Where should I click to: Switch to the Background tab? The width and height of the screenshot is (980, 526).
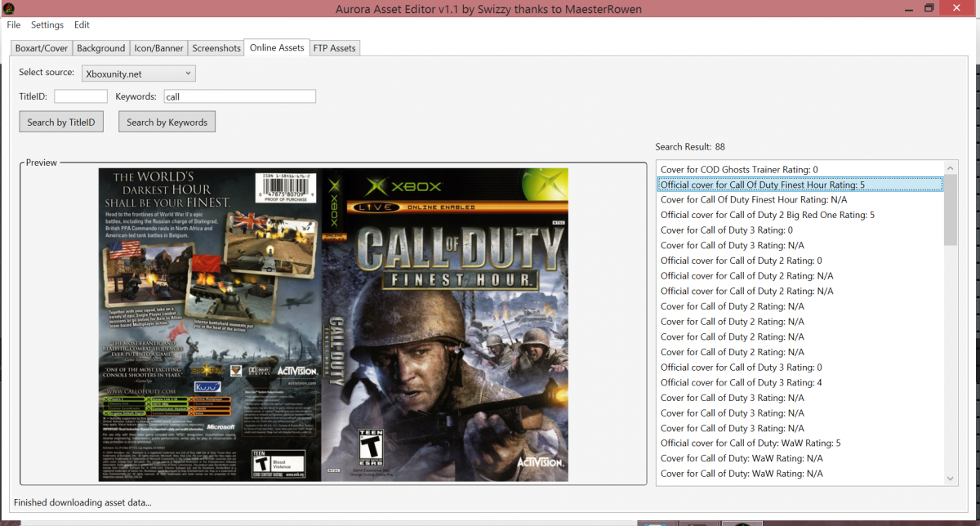pos(101,48)
